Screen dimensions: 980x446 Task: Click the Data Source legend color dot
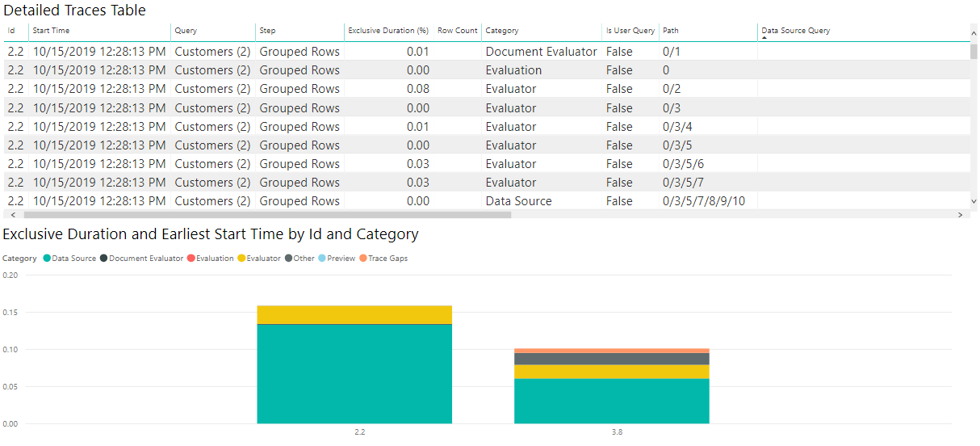47,259
